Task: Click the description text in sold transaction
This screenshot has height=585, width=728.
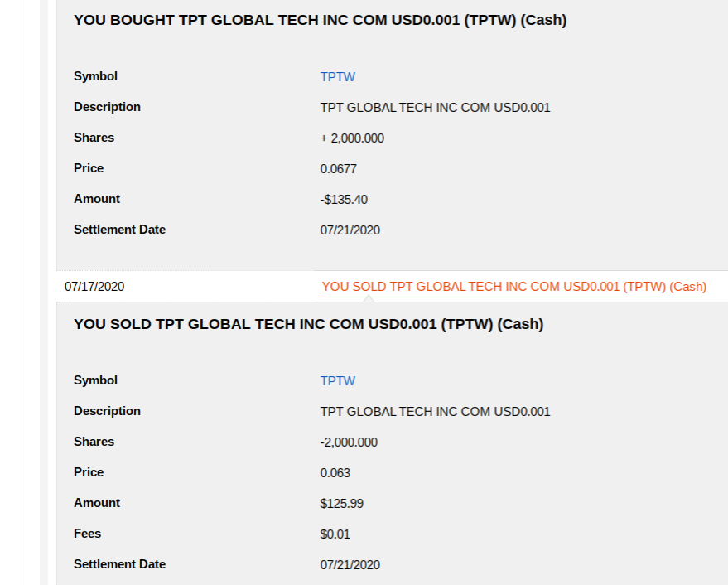Action: click(x=435, y=412)
